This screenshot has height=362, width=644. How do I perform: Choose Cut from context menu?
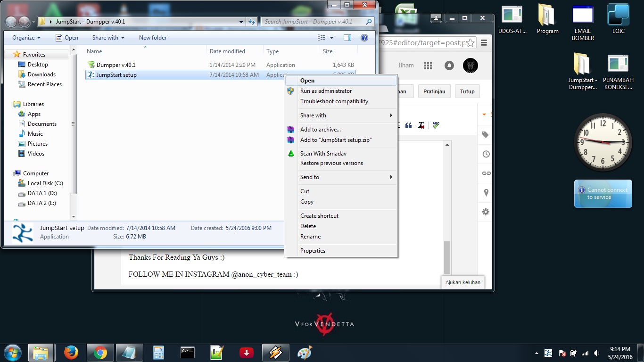coord(341,191)
